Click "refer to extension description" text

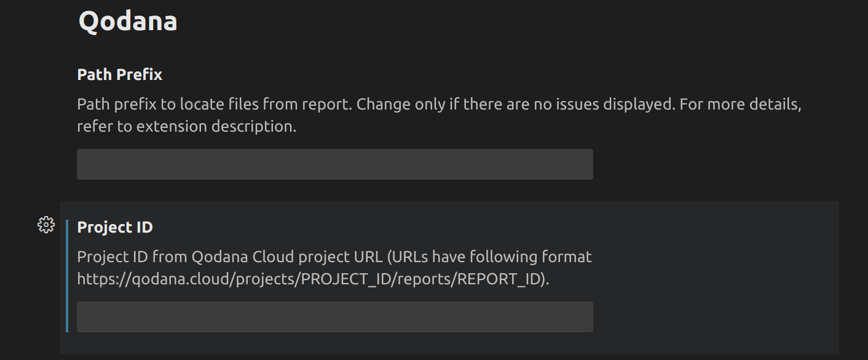pos(186,127)
